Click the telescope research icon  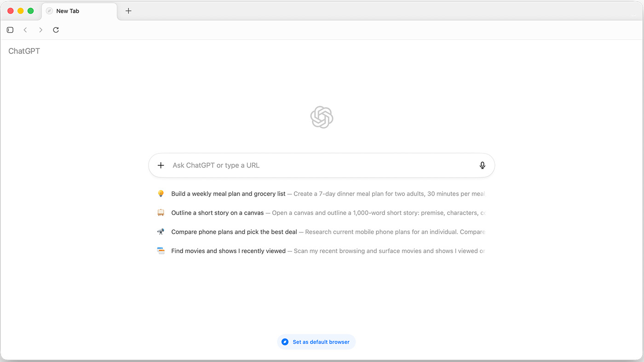(161, 232)
